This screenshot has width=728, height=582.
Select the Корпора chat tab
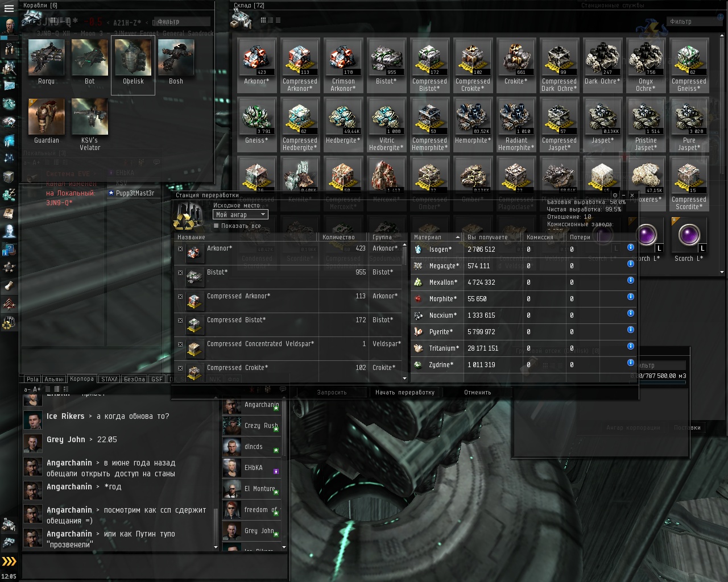pyautogui.click(x=82, y=379)
